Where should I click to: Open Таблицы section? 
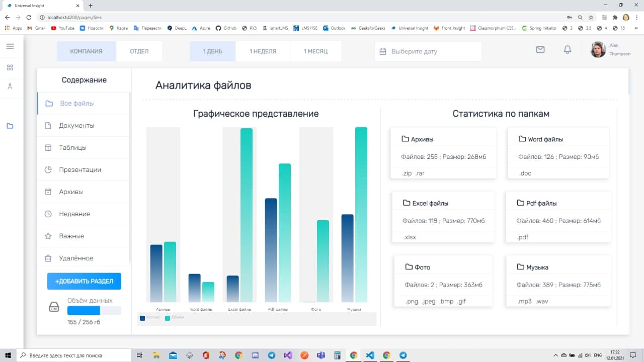click(84, 148)
